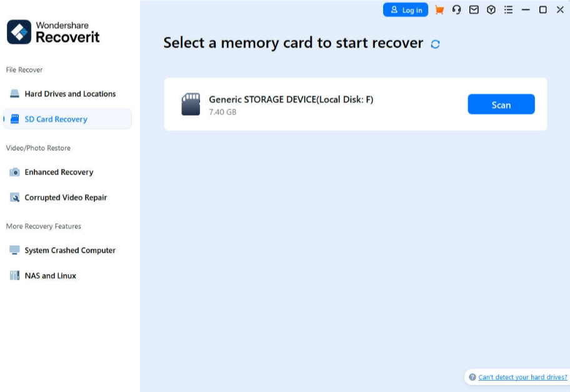Image resolution: width=570 pixels, height=392 pixels.
Task: Go to Enhanced Recovery
Action: 59,172
